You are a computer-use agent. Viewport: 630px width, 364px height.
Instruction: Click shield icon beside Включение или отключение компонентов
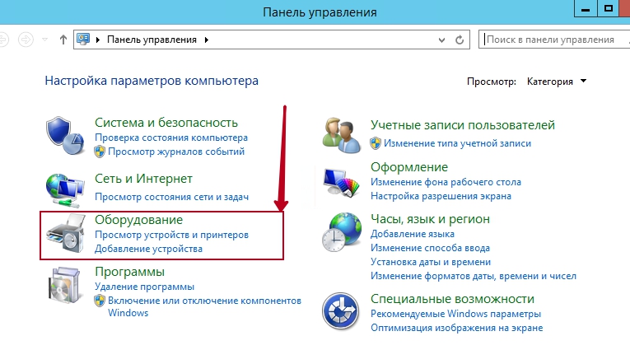coord(100,301)
